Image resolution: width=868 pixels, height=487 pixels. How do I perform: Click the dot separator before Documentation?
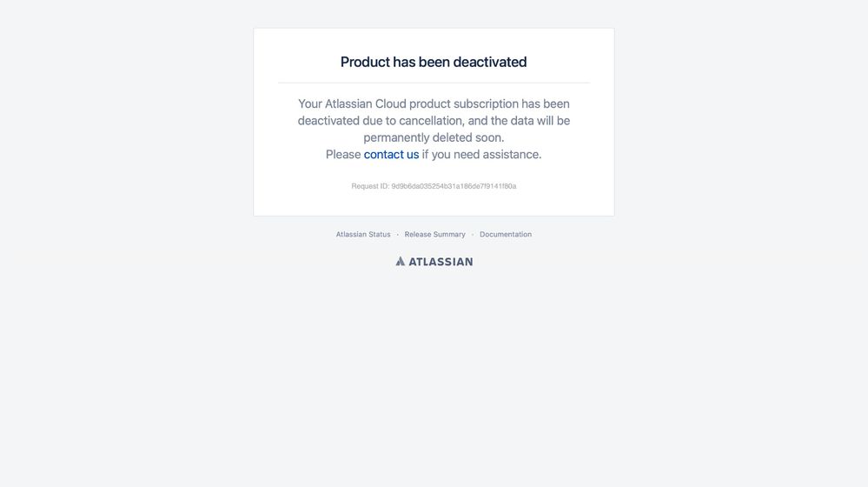pos(472,235)
